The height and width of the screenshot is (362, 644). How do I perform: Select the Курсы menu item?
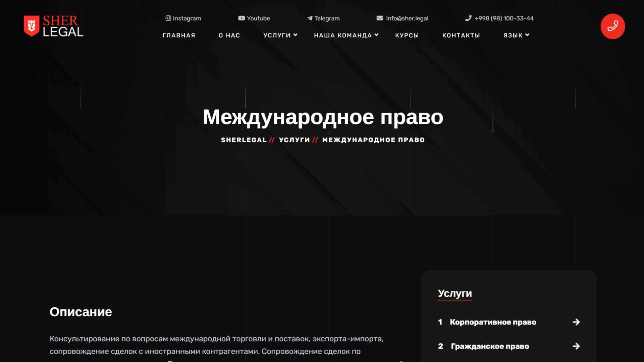tap(407, 35)
